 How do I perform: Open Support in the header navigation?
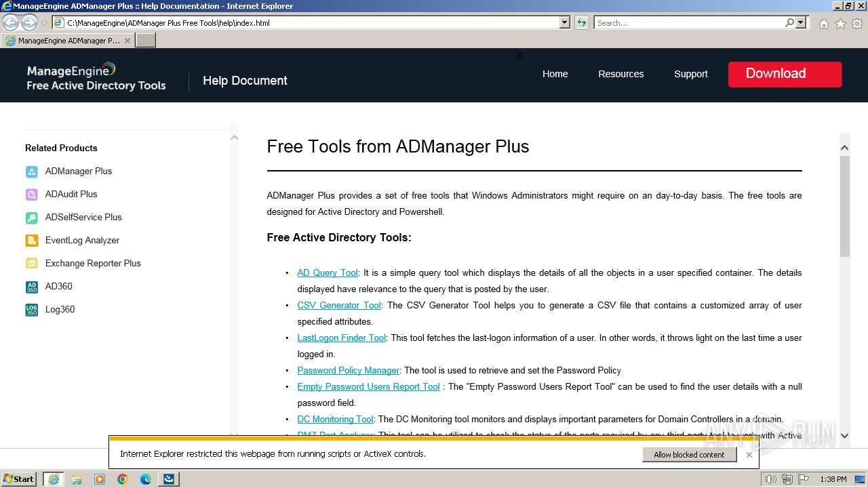691,74
